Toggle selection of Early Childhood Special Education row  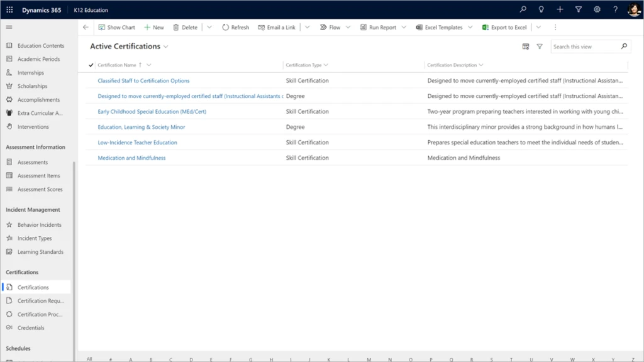coord(91,111)
